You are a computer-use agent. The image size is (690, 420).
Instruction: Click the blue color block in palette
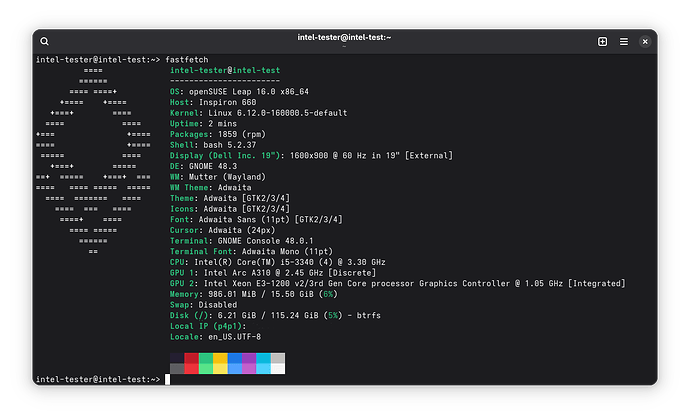(x=234, y=357)
